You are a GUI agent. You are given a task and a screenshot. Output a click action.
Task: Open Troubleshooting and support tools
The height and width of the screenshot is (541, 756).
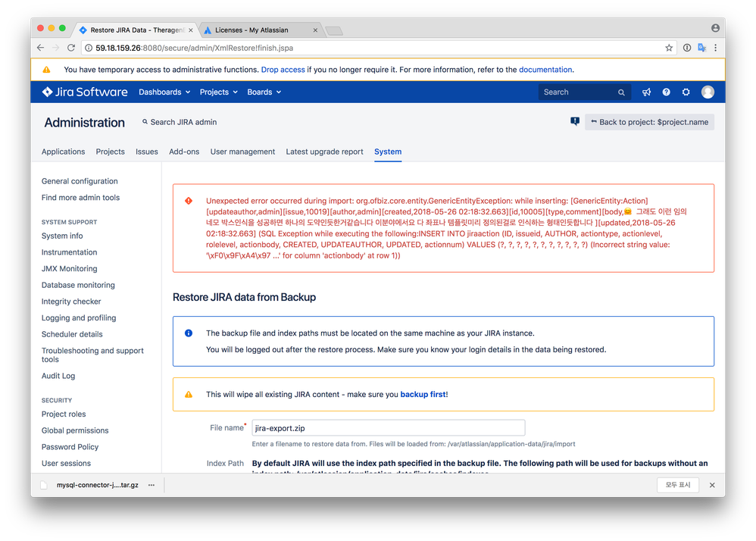click(92, 355)
